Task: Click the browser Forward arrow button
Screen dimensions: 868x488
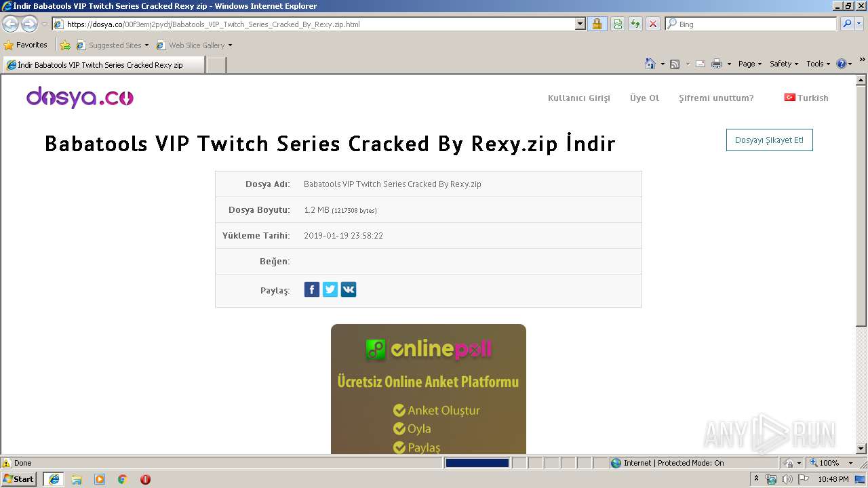Action: point(29,24)
